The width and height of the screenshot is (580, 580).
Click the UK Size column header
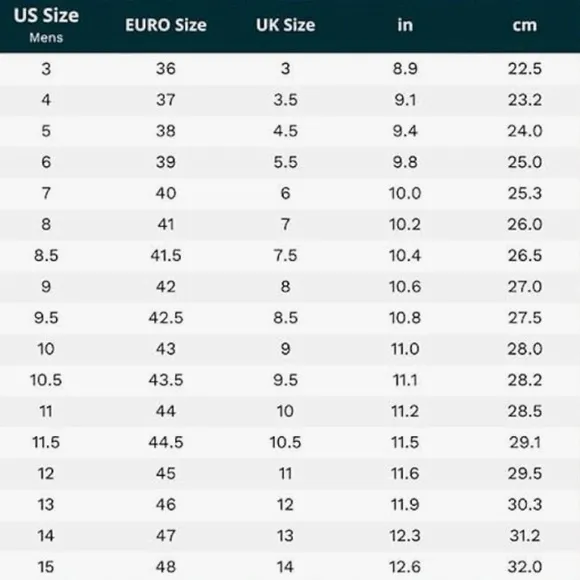click(286, 25)
